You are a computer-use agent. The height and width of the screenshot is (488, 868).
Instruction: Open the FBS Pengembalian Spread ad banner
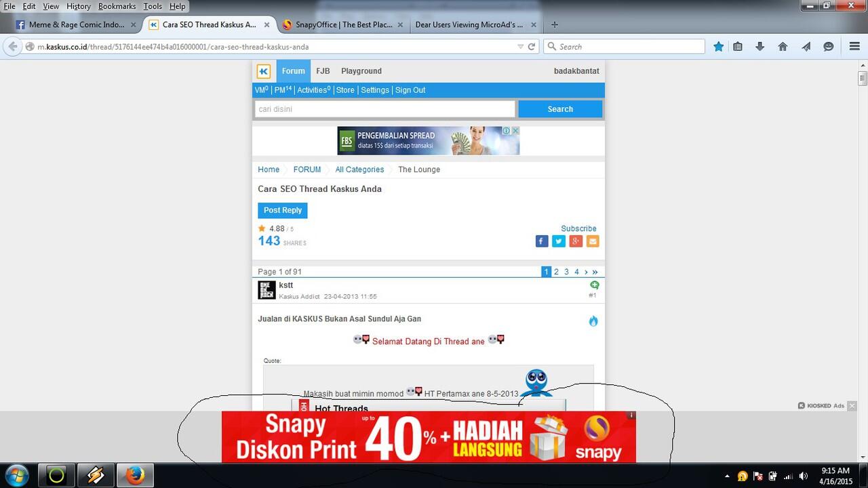coord(429,140)
